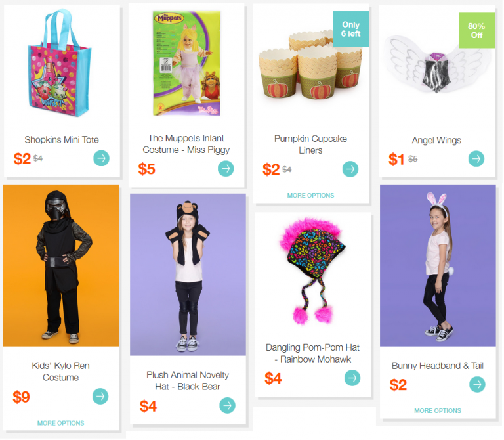
Task: Click arrow icon for Kids' Kylo Ren Costume
Action: tap(100, 396)
